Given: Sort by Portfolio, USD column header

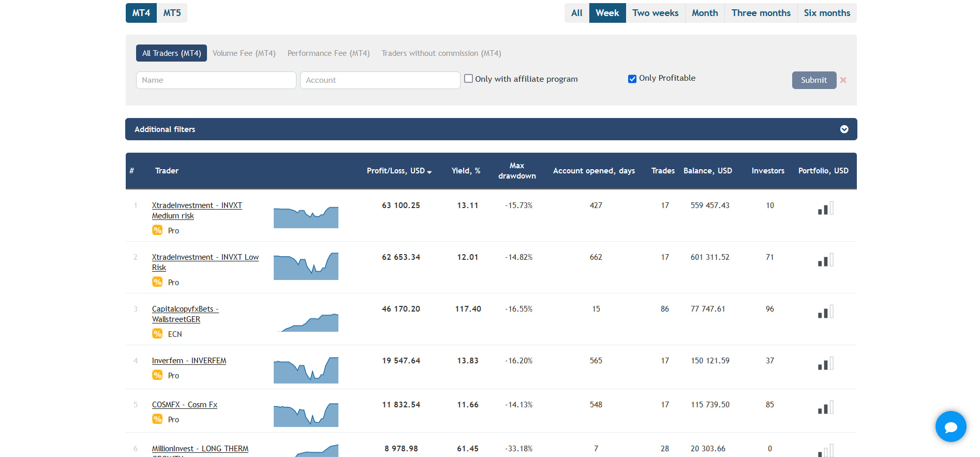Looking at the screenshot, I should [x=823, y=171].
